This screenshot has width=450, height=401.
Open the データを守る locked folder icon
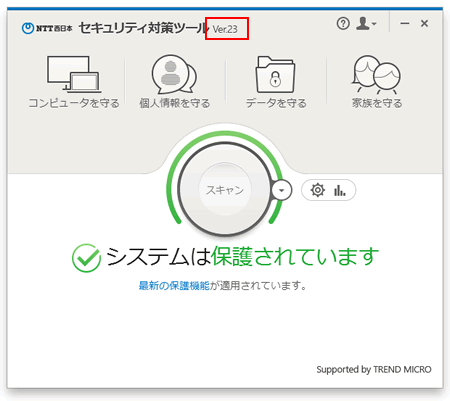275,74
